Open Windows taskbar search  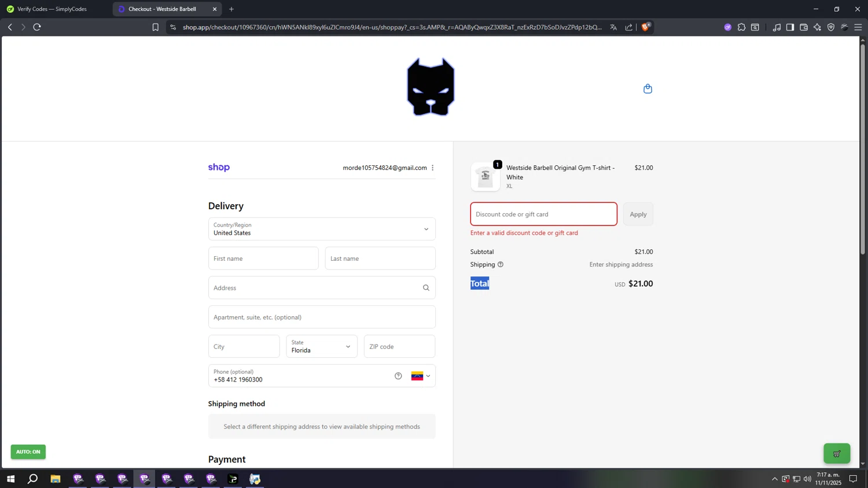[x=33, y=479]
